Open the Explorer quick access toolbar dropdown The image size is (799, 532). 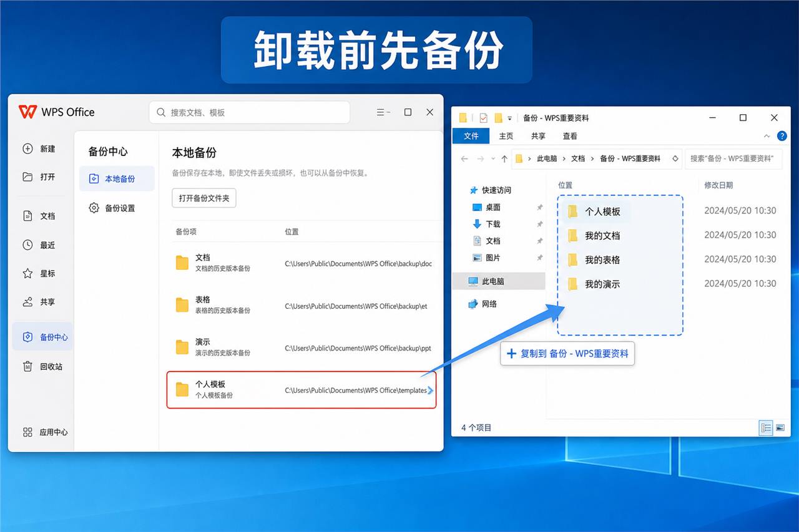coord(510,118)
